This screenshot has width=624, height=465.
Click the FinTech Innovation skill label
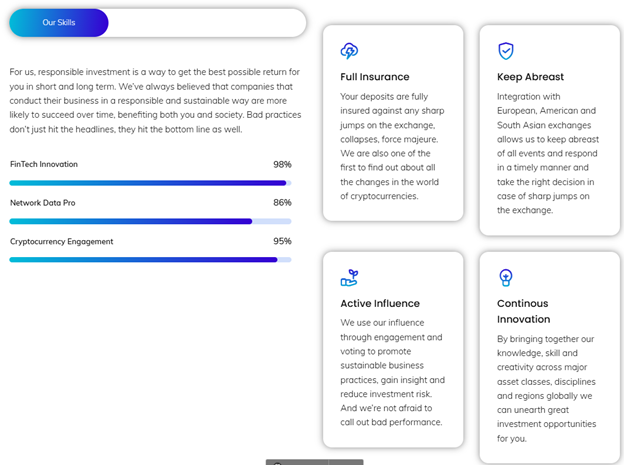pos(44,164)
